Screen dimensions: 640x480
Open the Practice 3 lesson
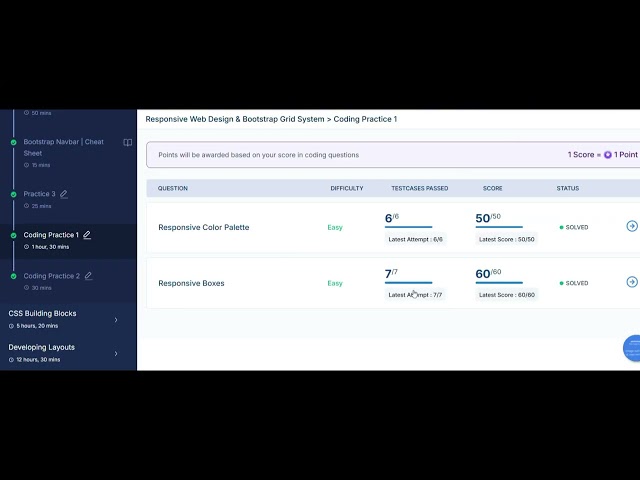[x=39, y=194]
